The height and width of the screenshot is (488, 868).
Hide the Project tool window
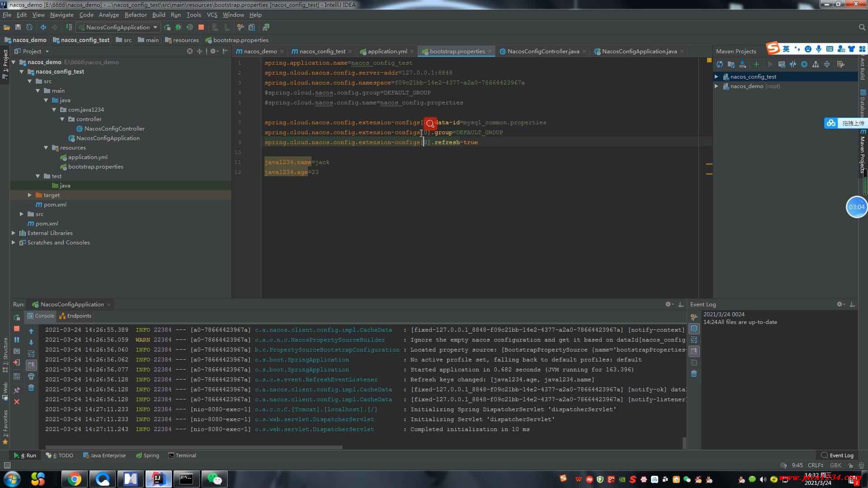pyautogui.click(x=225, y=52)
